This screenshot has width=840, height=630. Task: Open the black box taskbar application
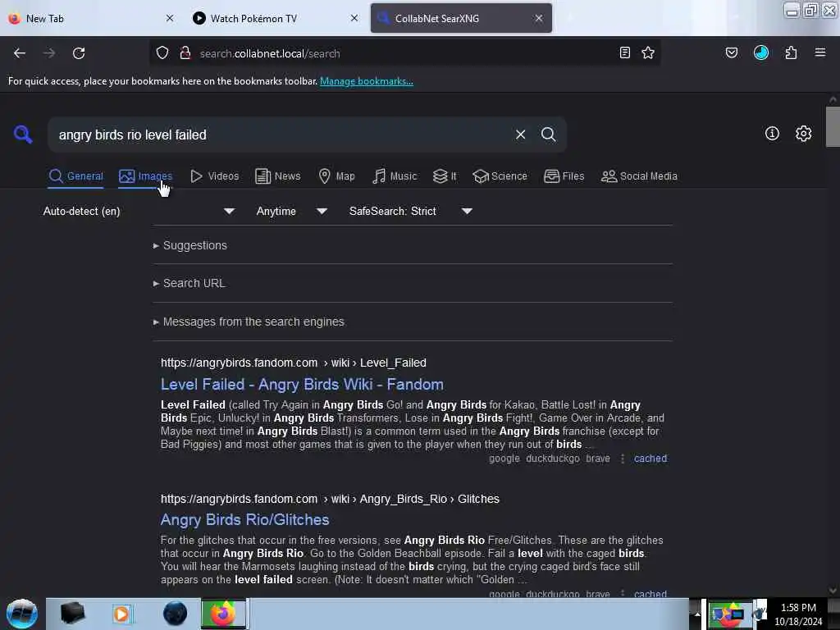pyautogui.click(x=73, y=614)
